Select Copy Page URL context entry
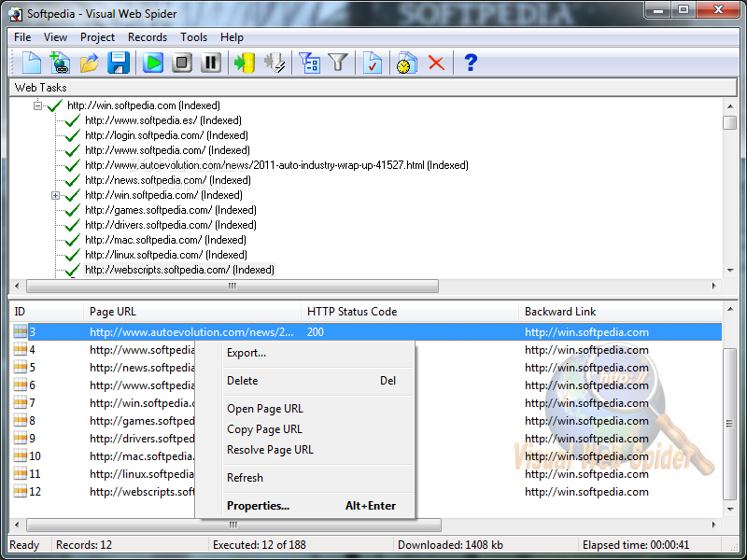Screen dimensions: 747x560 tap(305, 429)
